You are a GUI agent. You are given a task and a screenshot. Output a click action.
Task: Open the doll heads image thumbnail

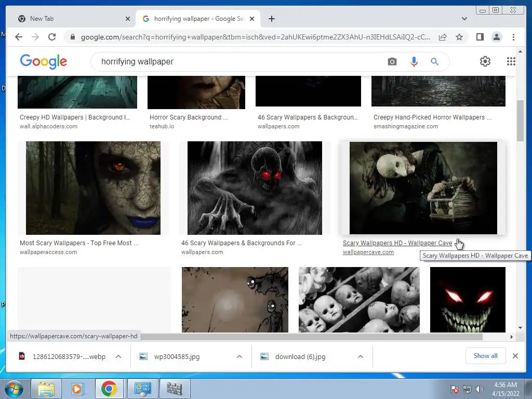tap(359, 300)
